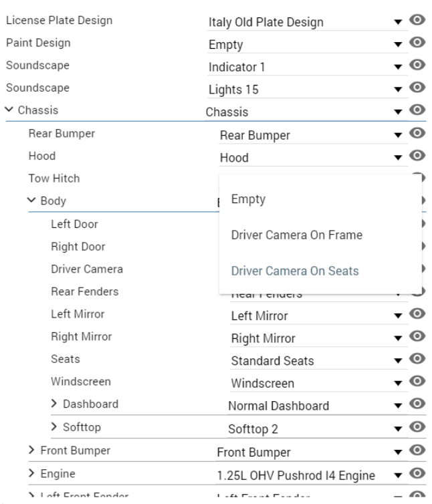432x504 pixels.
Task: Toggle eye icon for Lights 15 soundscape
Action: click(417, 88)
